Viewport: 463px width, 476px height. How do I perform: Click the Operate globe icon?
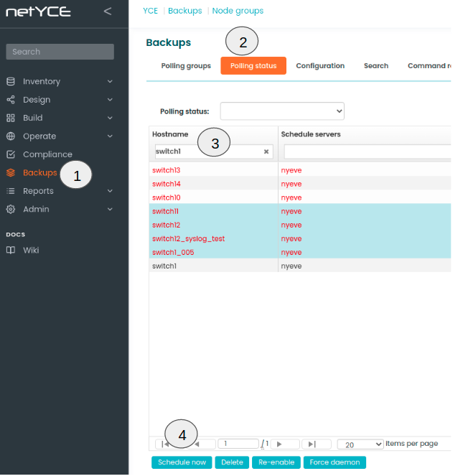11,136
